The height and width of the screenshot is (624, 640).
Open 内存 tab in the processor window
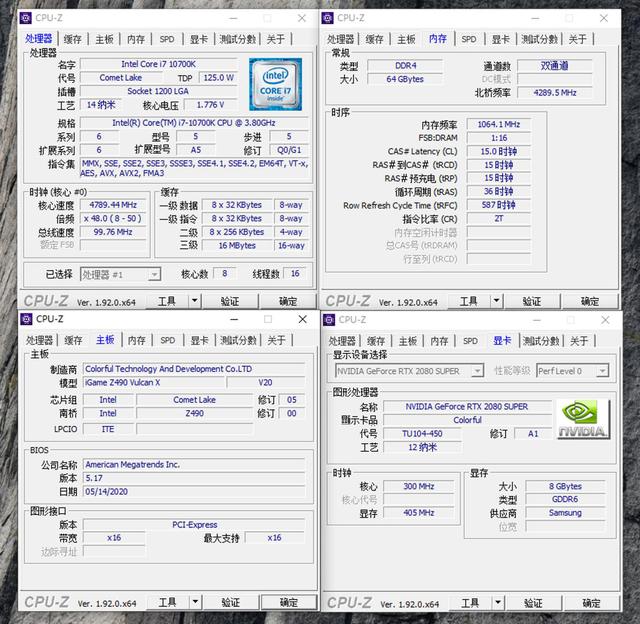[x=136, y=39]
